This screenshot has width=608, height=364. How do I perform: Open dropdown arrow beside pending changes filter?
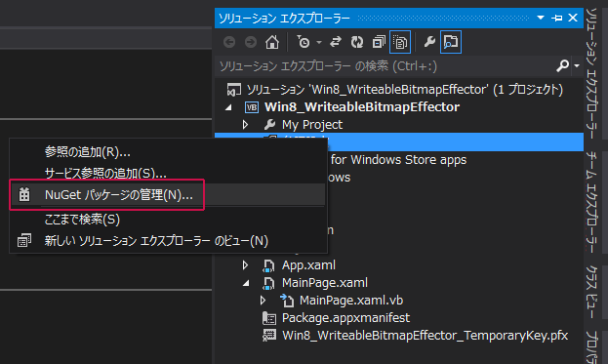coord(319,42)
